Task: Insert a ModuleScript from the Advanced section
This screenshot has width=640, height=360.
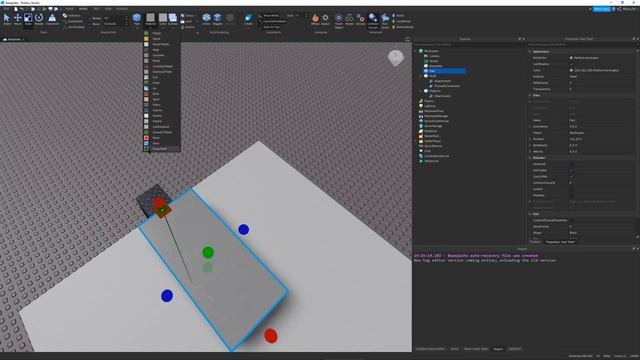Action: [x=403, y=27]
